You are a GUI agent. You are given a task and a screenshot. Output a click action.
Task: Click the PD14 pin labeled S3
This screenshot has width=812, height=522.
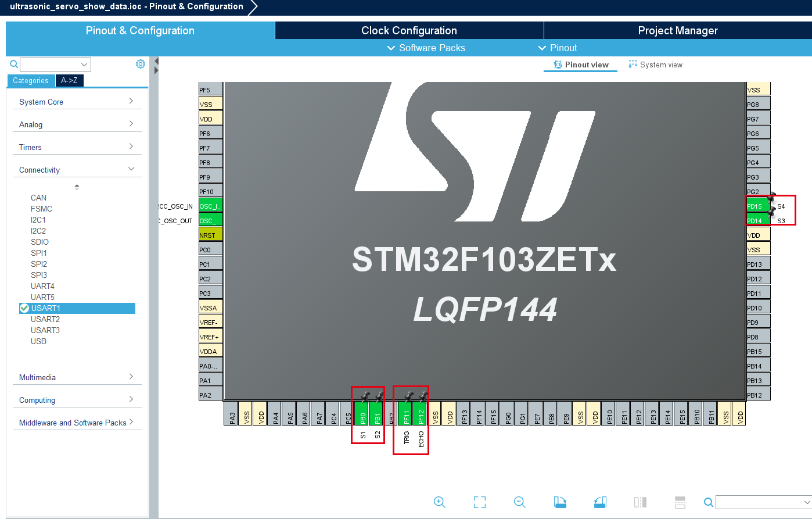pyautogui.click(x=759, y=220)
